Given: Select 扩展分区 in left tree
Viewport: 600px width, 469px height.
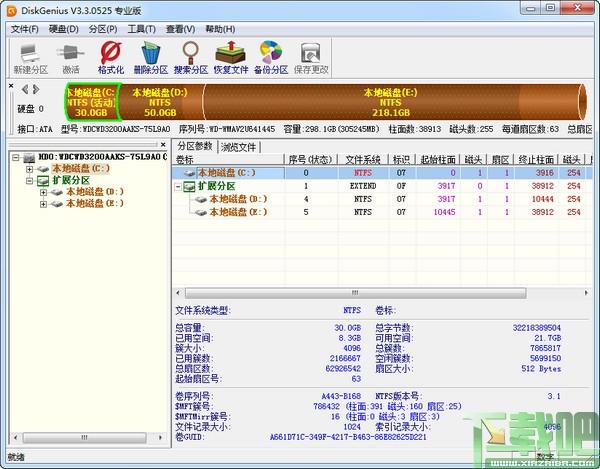Looking at the screenshot, I should (x=71, y=180).
